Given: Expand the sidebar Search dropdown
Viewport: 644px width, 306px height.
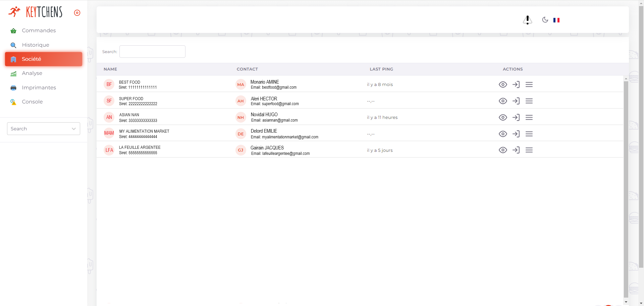Looking at the screenshot, I should [44, 129].
